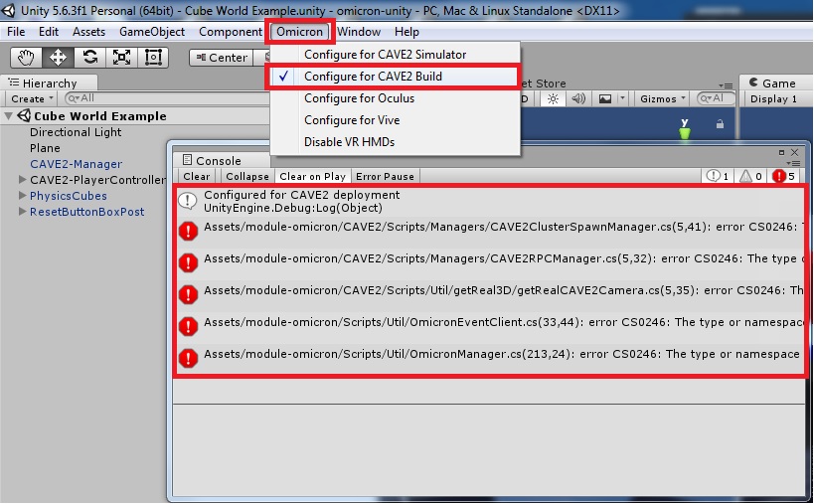This screenshot has width=814, height=504.
Task: Select the Move tool
Action: [58, 57]
